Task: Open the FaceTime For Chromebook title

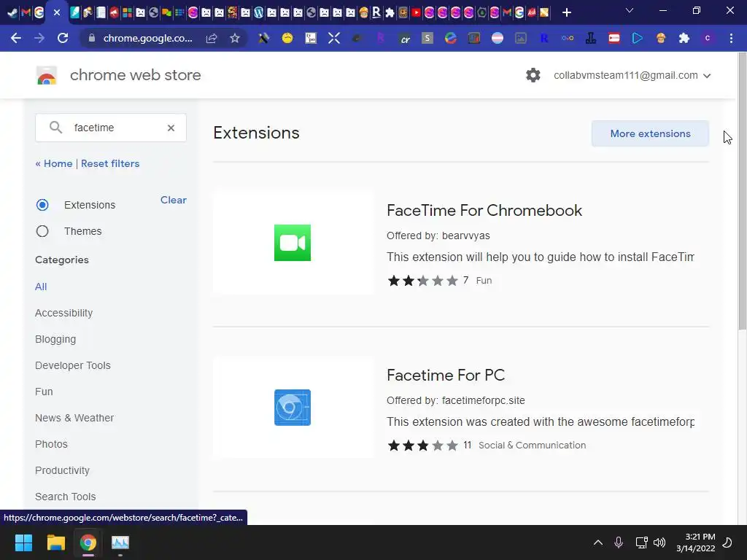Action: click(x=484, y=211)
